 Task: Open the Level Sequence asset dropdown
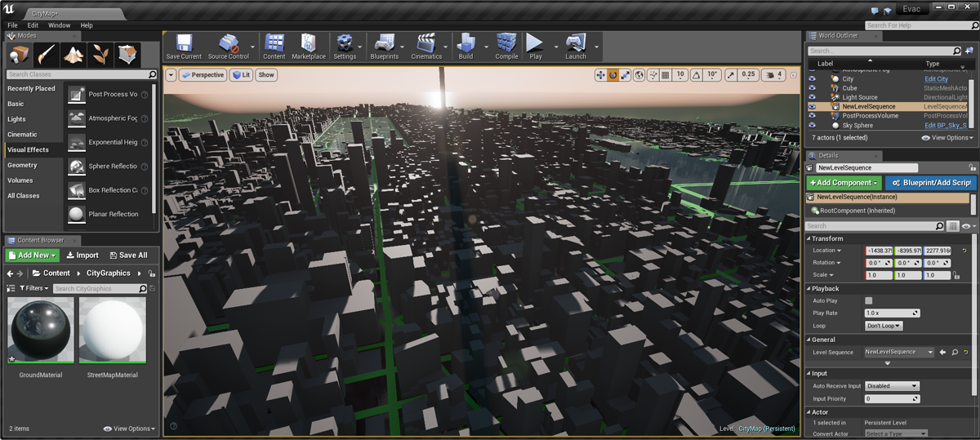(x=899, y=352)
